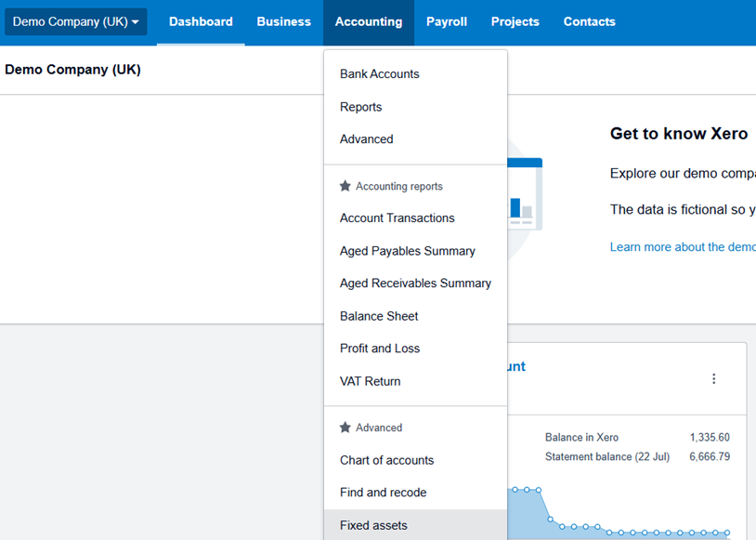The image size is (756, 540).
Task: Click the star icon beside Accounting reports
Action: tap(345, 186)
